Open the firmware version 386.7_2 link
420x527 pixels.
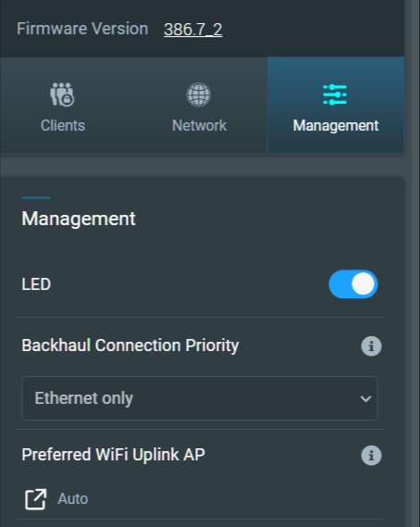[193, 30]
